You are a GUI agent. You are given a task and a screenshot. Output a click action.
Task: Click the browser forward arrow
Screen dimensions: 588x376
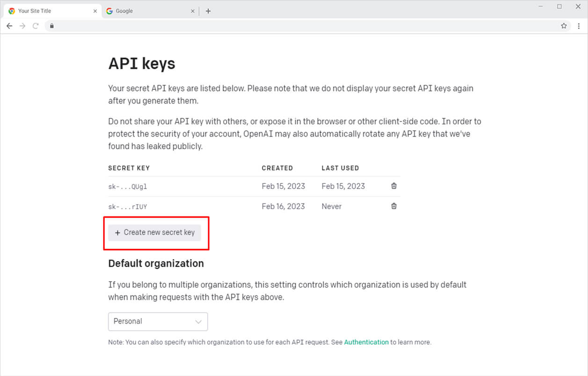click(22, 26)
